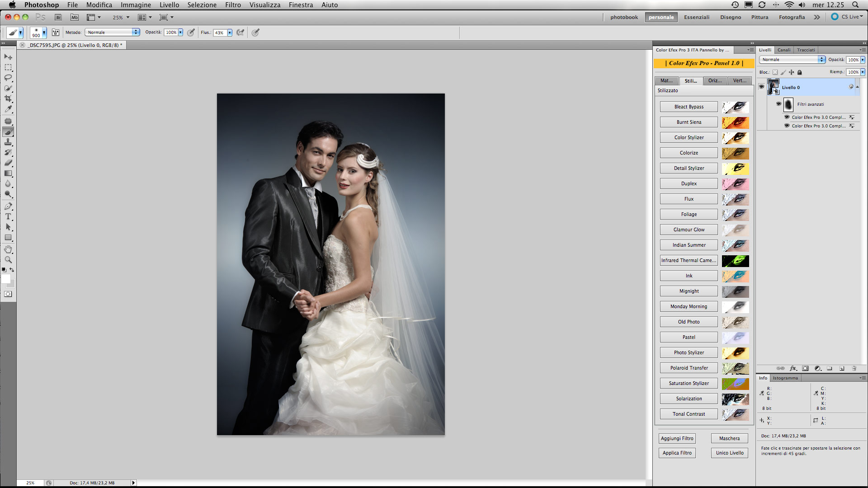Apply the Tonal Contrast filter
Screen dimensions: 868x488
(689, 414)
